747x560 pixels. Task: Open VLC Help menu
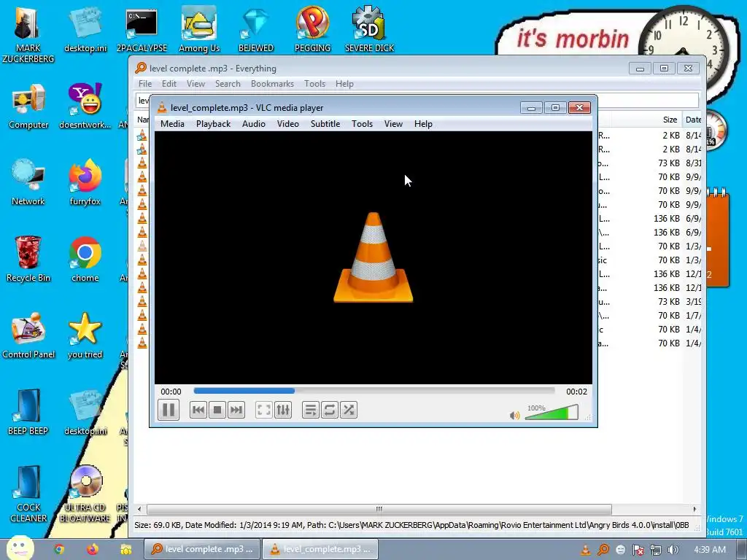click(x=423, y=124)
